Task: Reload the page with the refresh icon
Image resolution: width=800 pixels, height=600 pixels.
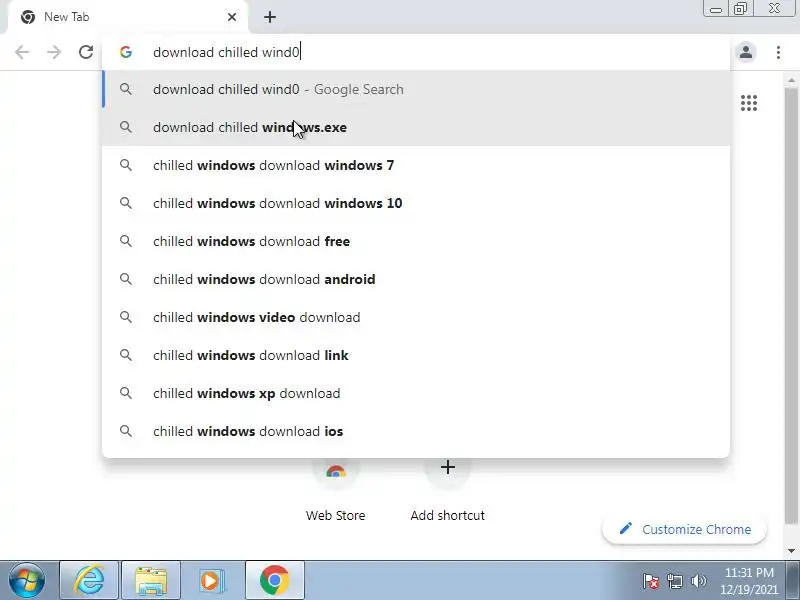Action: pos(86,52)
